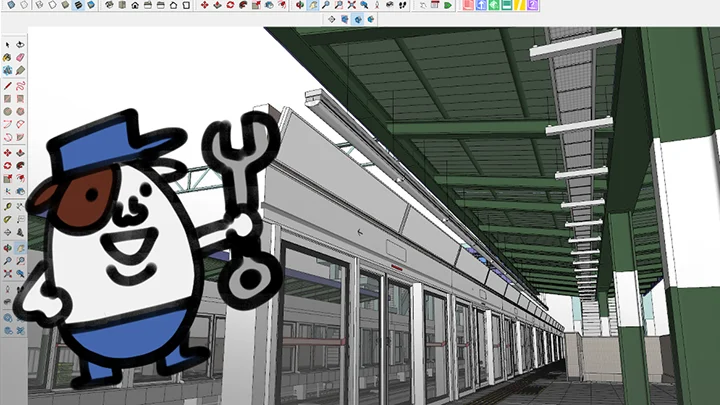Viewport: 720px width, 405px height.
Task: Click the Push/Pull tool in top toolbar
Action: 217,5
